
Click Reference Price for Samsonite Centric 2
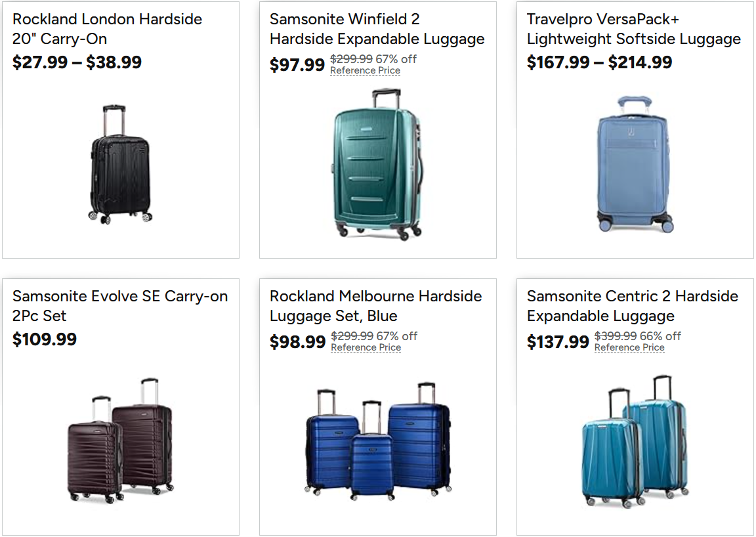[x=629, y=348]
